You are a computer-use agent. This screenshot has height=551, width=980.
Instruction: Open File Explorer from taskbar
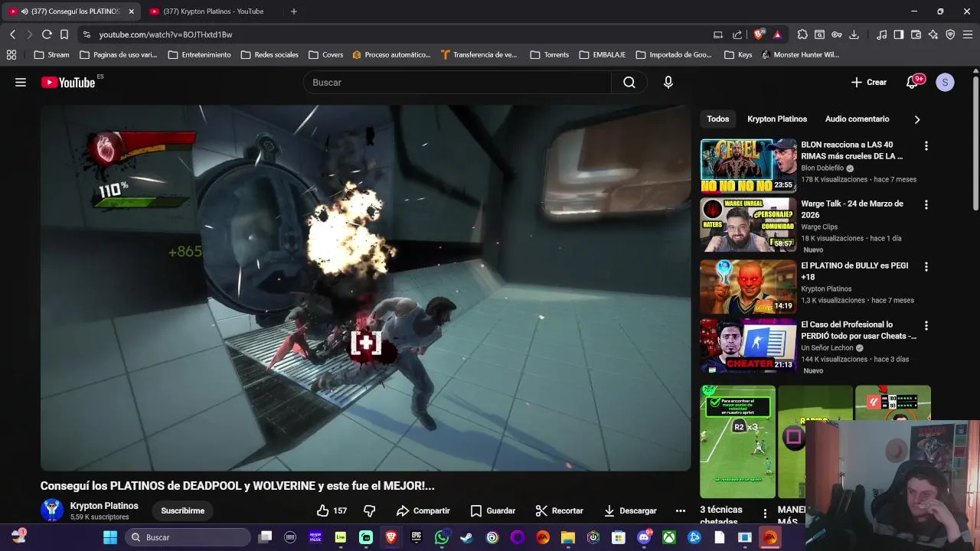tap(568, 537)
